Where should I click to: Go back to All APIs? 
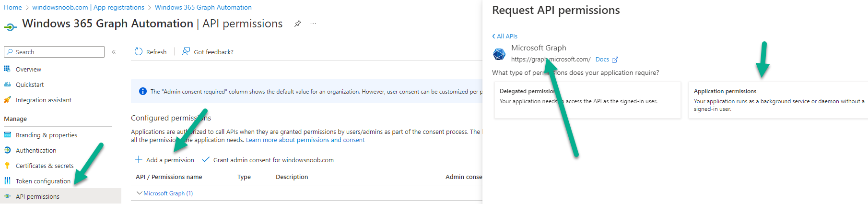coord(507,36)
